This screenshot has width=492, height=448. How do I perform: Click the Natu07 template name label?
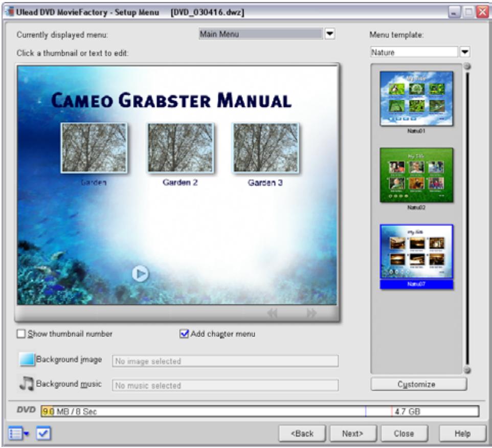(416, 284)
